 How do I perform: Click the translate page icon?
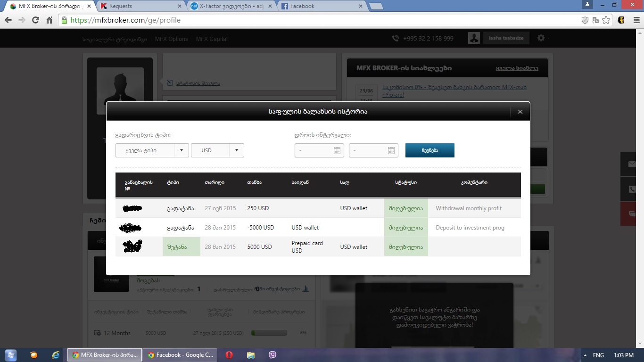(x=595, y=20)
